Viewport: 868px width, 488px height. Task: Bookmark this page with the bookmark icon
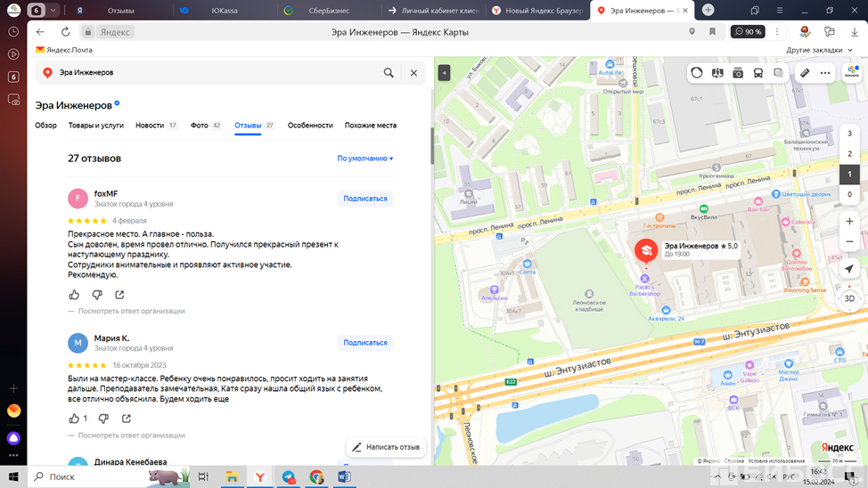712,32
